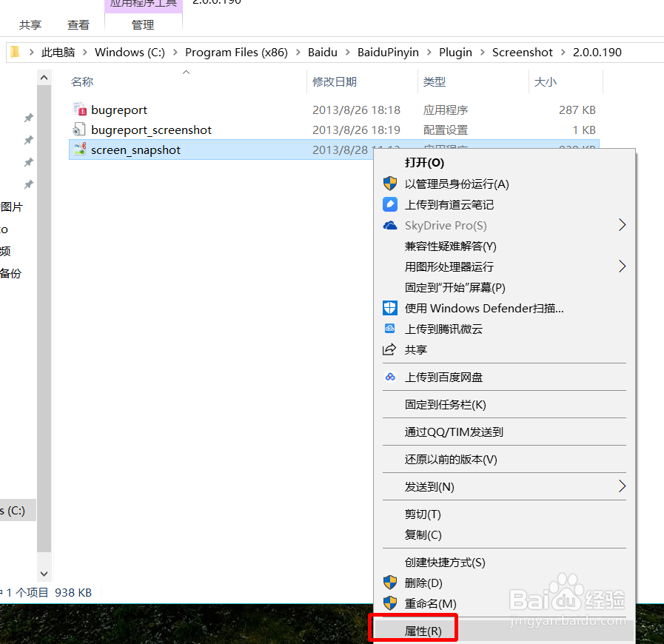Expand the SkyDrive Pro(S) submenu arrow
664x644 pixels.
point(622,225)
